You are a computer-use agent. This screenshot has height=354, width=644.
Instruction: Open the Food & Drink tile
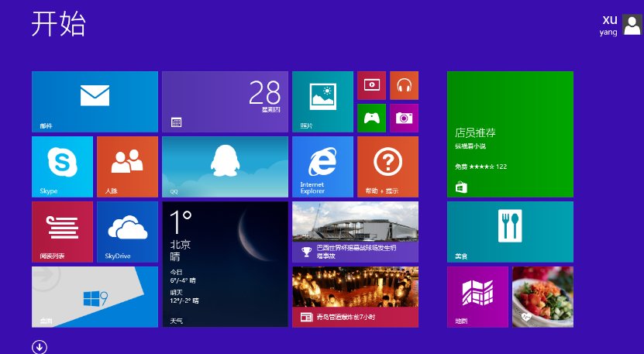coord(510,232)
